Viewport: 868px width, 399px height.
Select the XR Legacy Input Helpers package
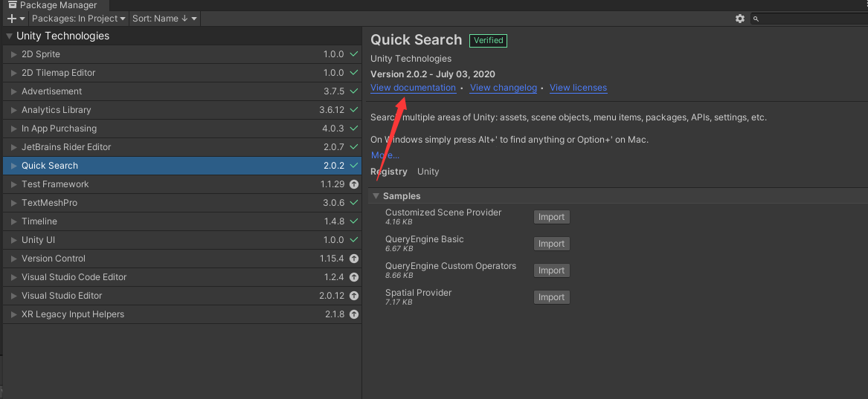tap(182, 314)
